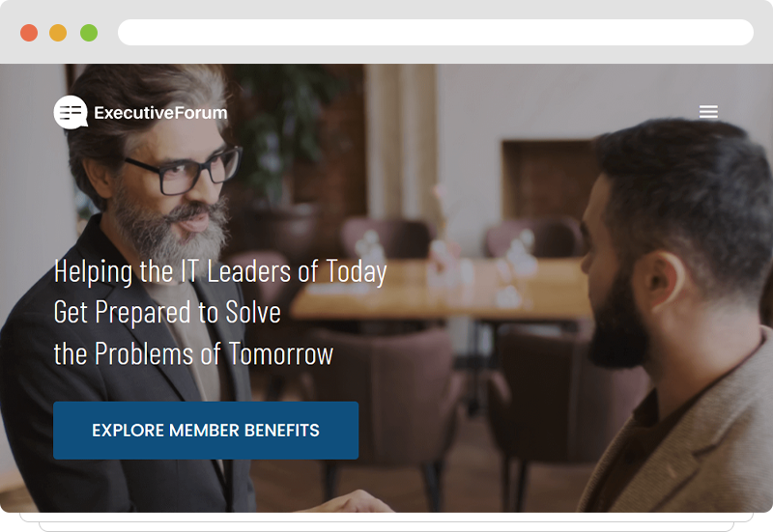Click the recessed wall niche in the background
This screenshot has width=773, height=532.
548,179
